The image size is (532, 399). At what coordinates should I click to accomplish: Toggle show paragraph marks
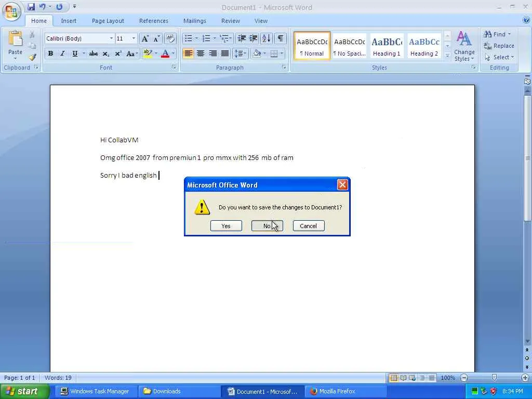[280, 38]
